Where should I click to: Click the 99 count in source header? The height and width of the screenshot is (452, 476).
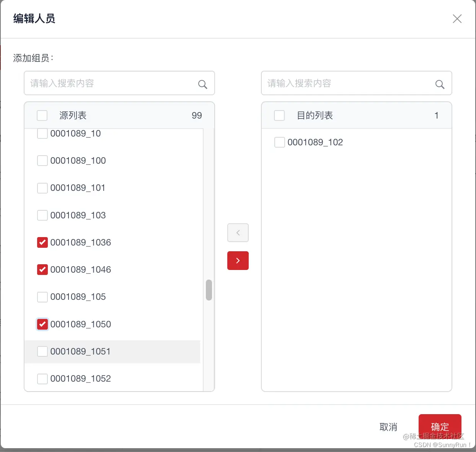[197, 115]
